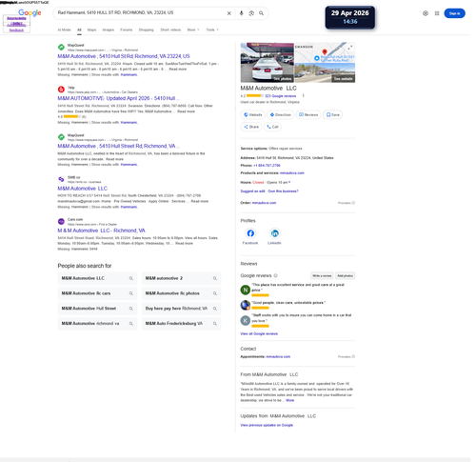
Task: Open the Shopping tab
Action: (146, 30)
